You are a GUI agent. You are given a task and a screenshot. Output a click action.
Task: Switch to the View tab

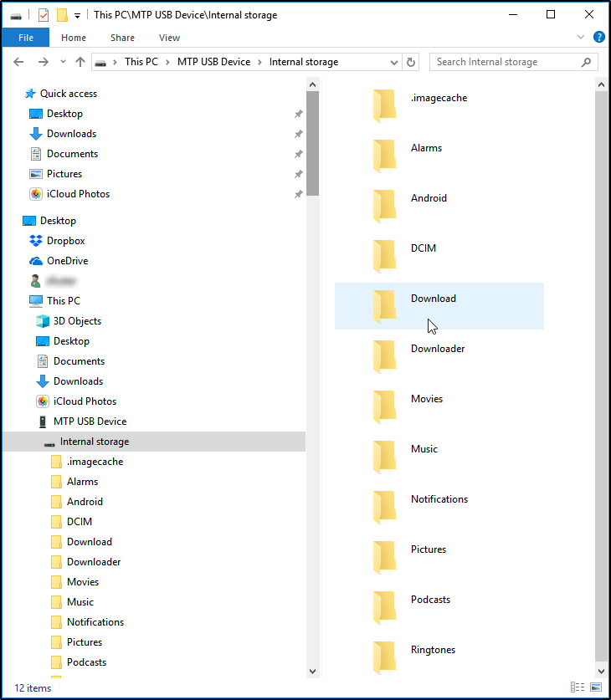click(x=169, y=38)
